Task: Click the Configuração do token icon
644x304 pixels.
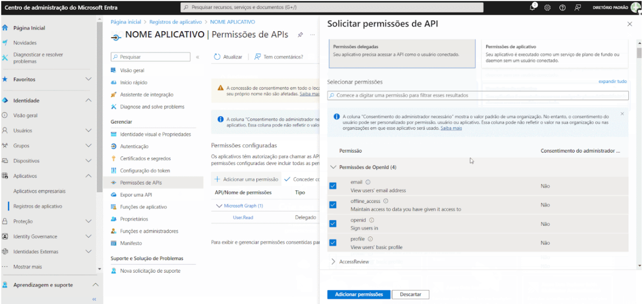Action: (114, 170)
